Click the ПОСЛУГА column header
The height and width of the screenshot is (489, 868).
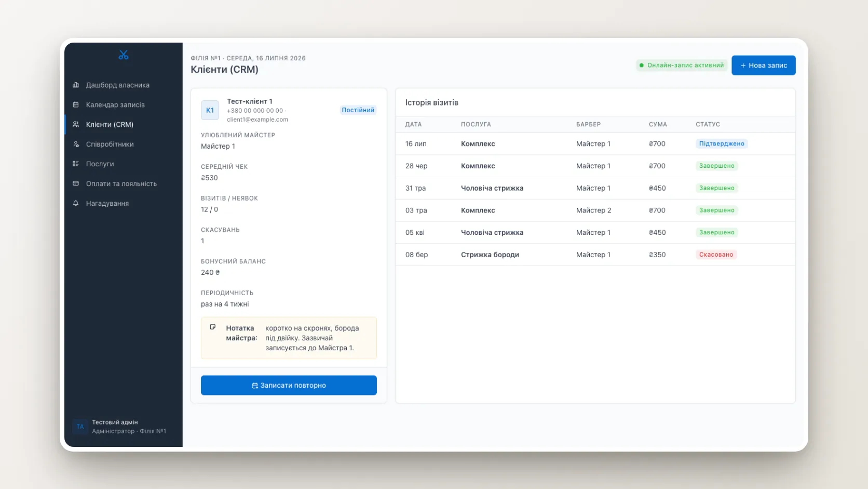click(476, 125)
